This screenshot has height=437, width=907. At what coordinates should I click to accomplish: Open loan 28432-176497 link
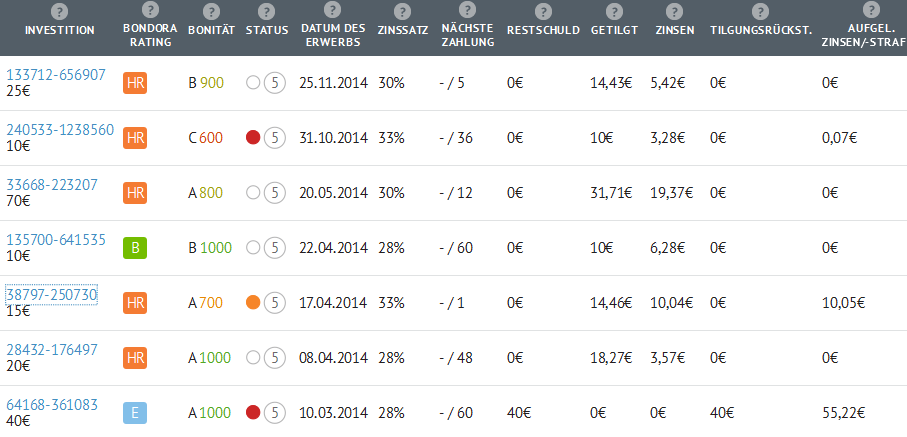pyautogui.click(x=52, y=350)
